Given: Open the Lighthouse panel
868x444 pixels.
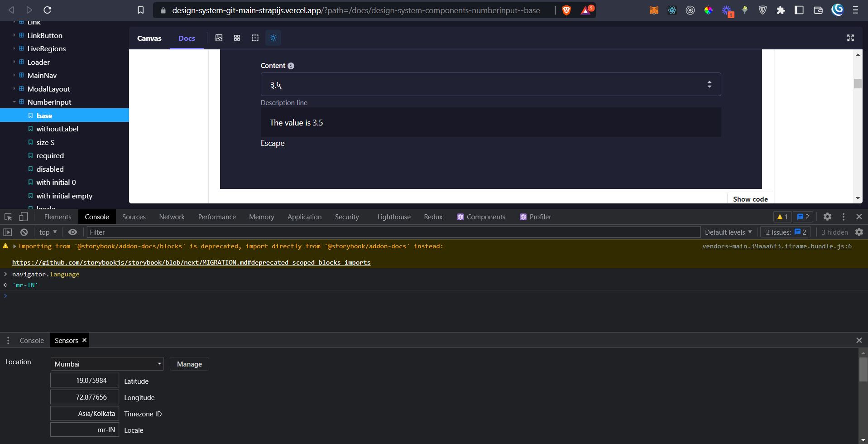Looking at the screenshot, I should click(393, 217).
